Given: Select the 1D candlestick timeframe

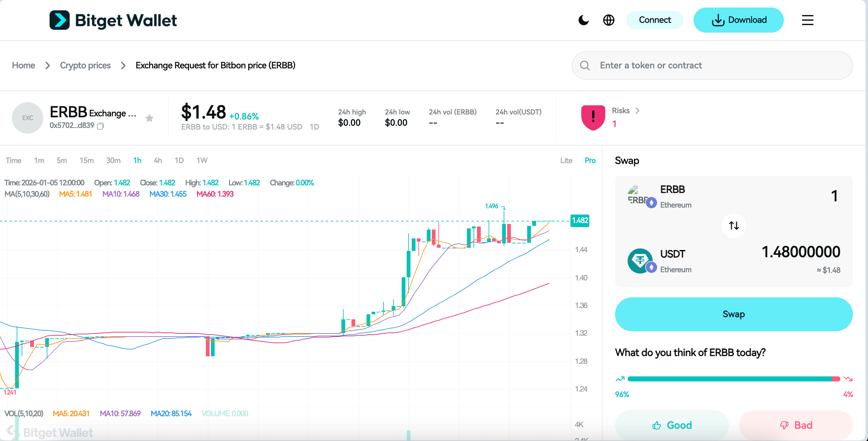Looking at the screenshot, I should pyautogui.click(x=179, y=160).
